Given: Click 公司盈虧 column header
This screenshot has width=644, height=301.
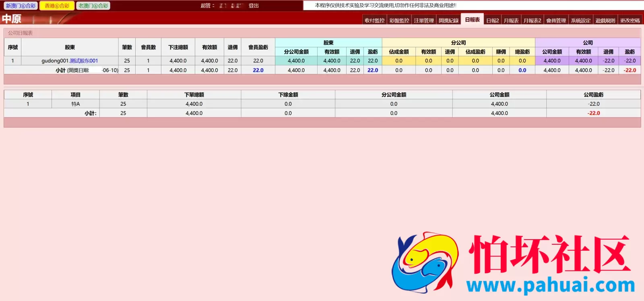Looking at the screenshot, I should coord(593,95).
